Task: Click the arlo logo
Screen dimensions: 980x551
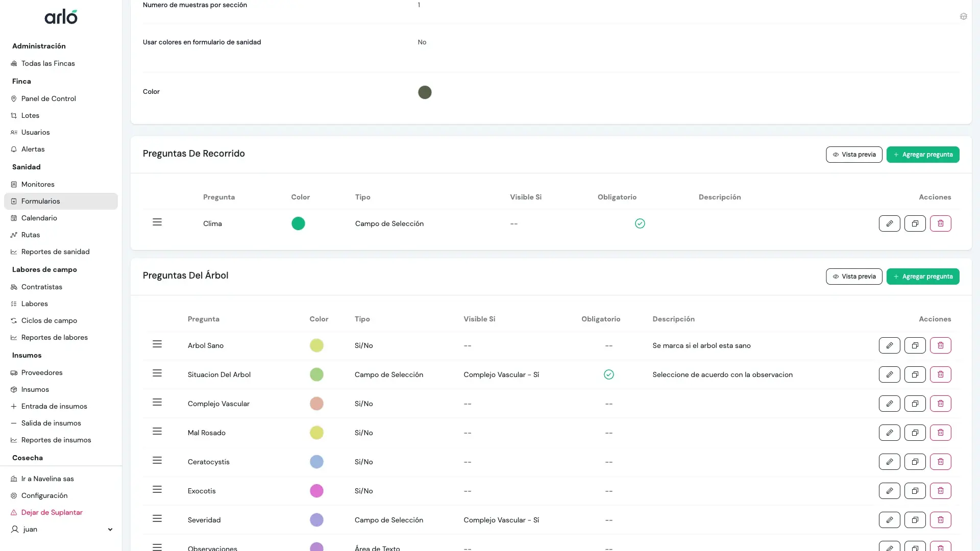Action: click(61, 17)
